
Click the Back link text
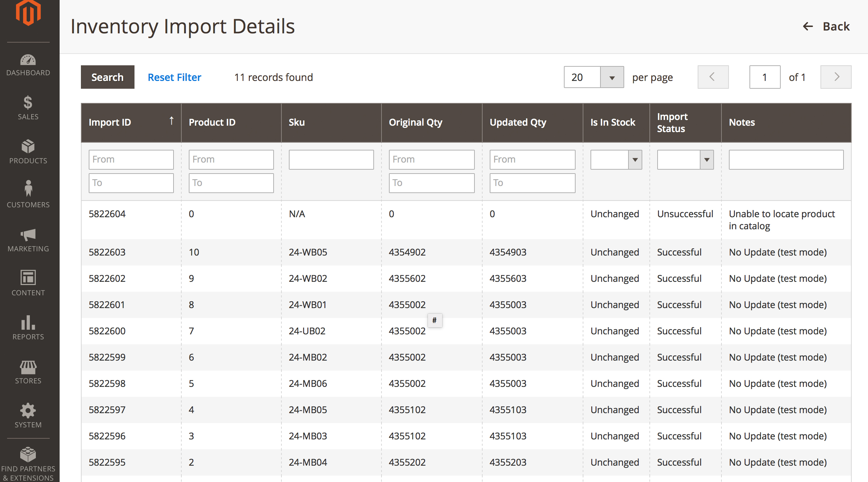click(836, 26)
